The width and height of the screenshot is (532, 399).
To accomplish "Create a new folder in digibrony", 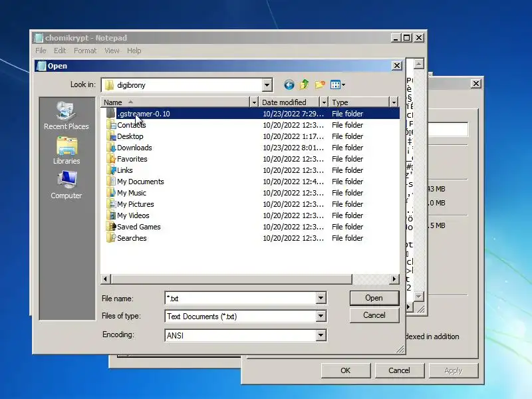I will [320, 85].
